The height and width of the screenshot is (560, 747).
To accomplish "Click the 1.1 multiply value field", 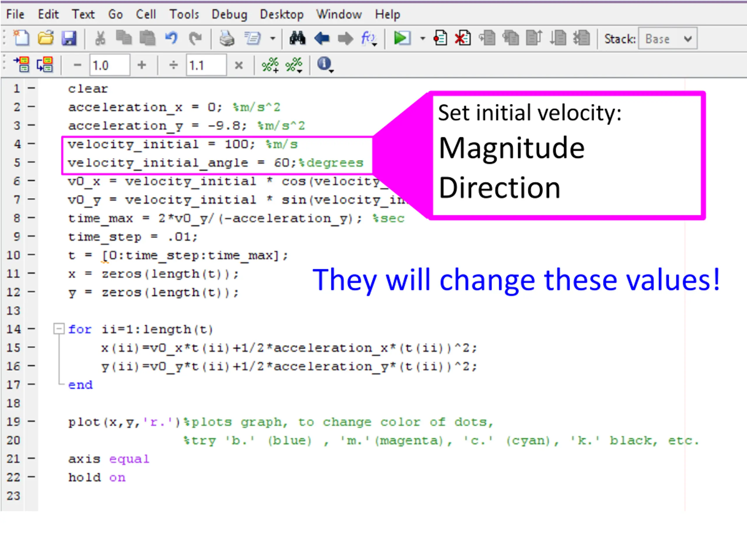I will pos(206,65).
